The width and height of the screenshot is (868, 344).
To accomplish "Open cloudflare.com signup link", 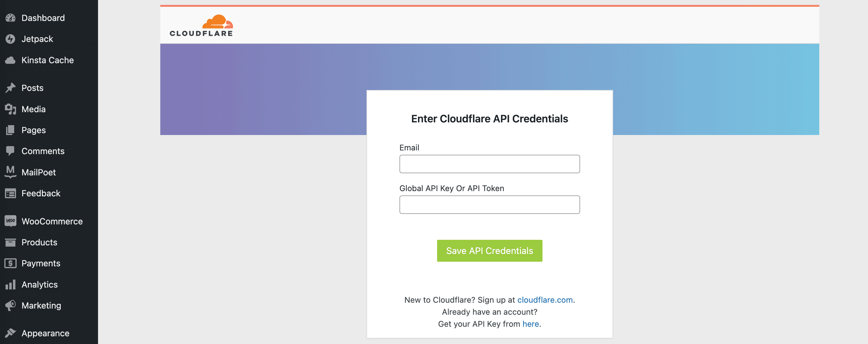I will click(545, 300).
